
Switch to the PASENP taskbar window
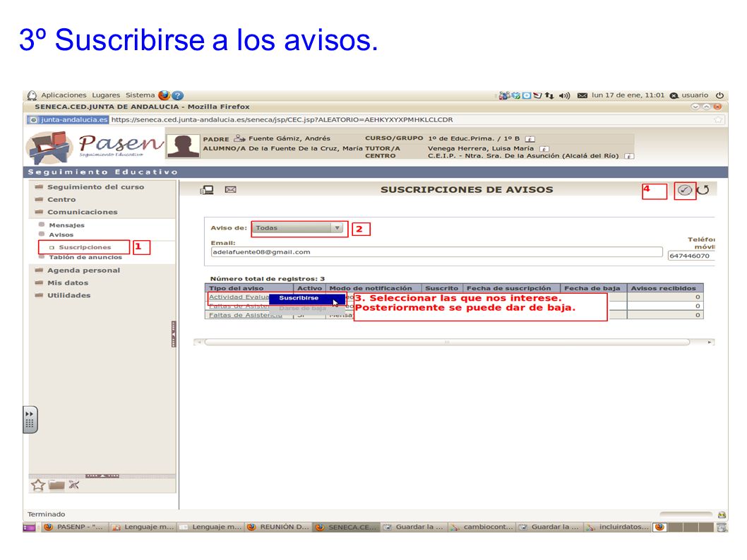click(x=74, y=527)
